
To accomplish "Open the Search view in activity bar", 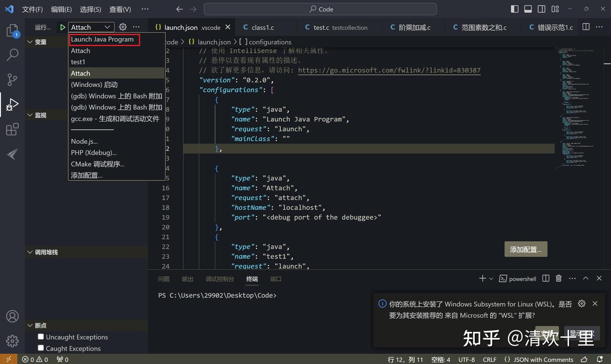I will [x=12, y=55].
